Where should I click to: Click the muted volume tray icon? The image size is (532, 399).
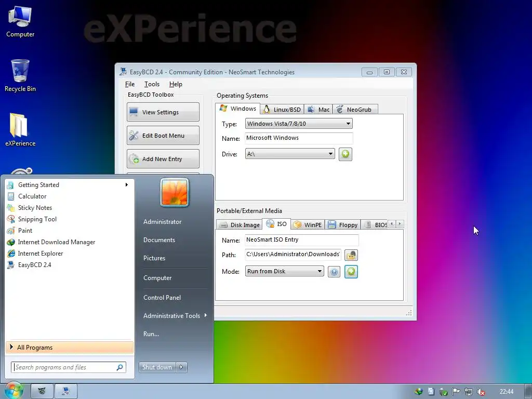pos(481,392)
